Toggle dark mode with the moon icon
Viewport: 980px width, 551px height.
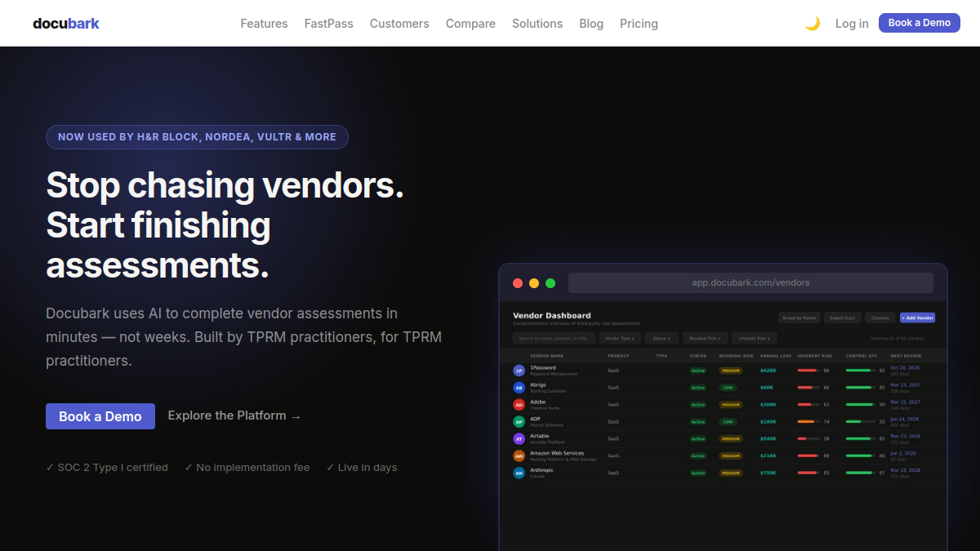click(x=812, y=24)
